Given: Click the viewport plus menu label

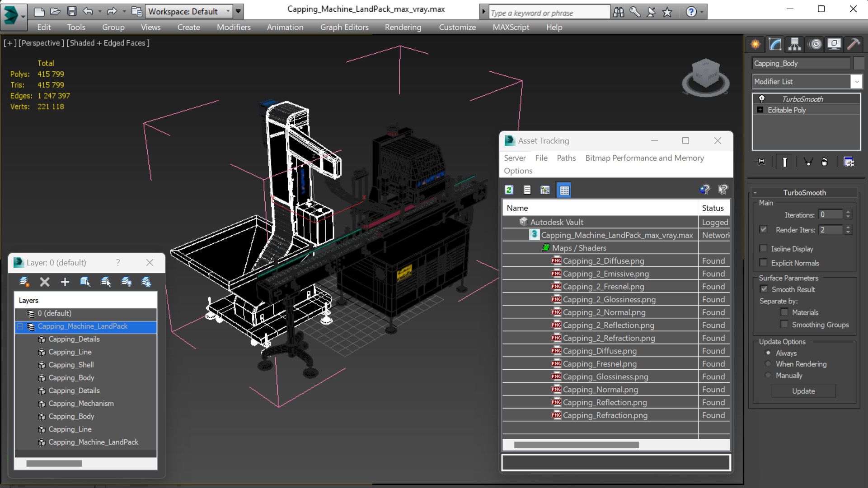Looking at the screenshot, I should coord(10,43).
